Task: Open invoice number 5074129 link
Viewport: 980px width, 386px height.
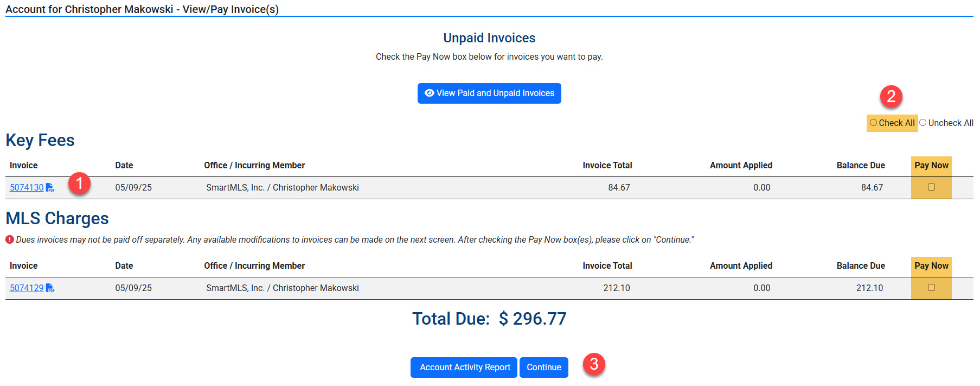Action: click(27, 288)
